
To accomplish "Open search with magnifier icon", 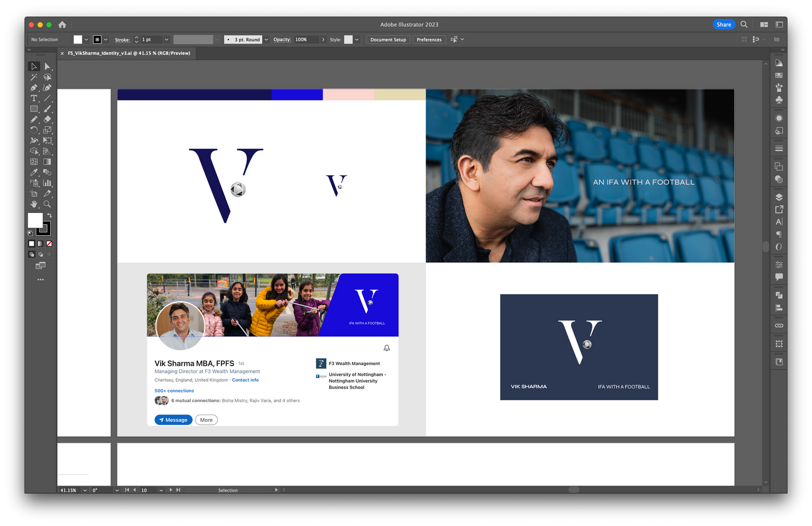I will click(x=744, y=24).
